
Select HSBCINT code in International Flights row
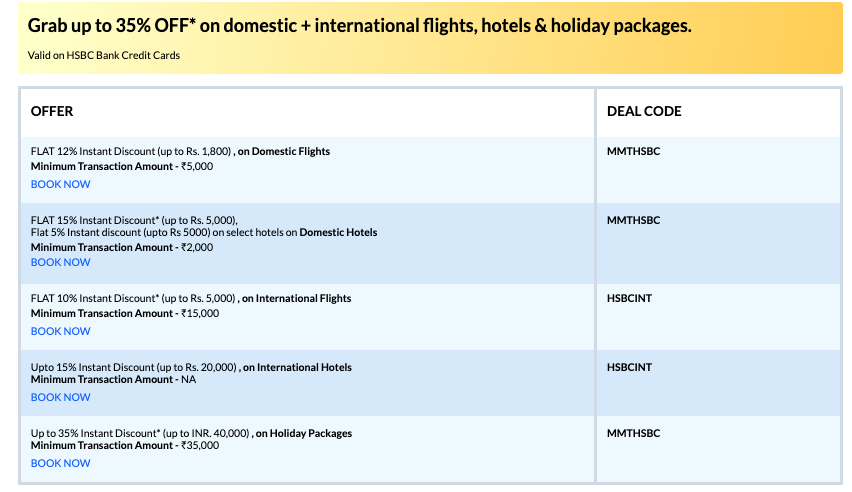pos(629,298)
